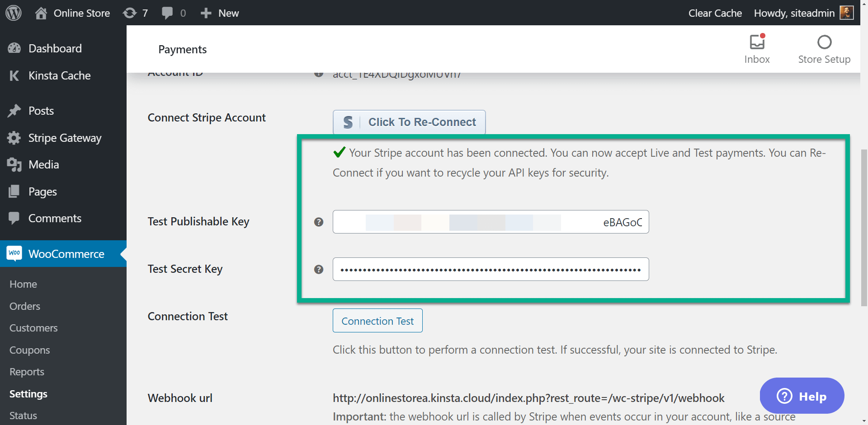Focus the Test Secret Key field
The width and height of the screenshot is (868, 425).
tap(491, 269)
